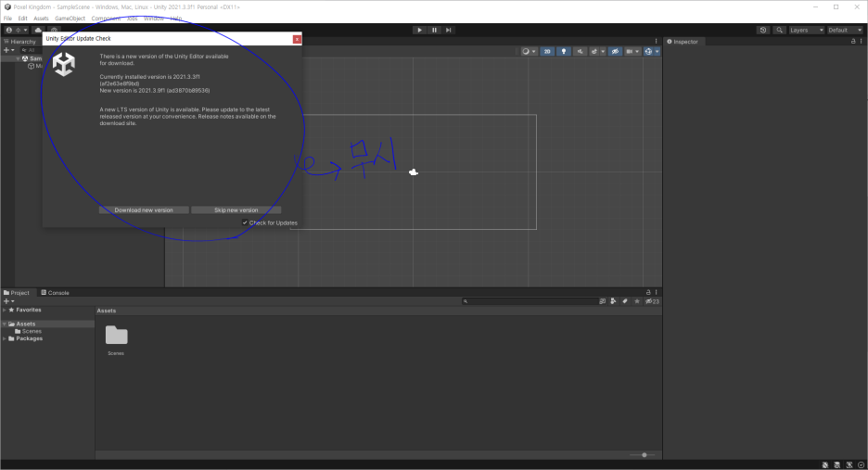Viewport: 868px width, 470px height.
Task: Open the Undo History icon
Action: pos(763,30)
